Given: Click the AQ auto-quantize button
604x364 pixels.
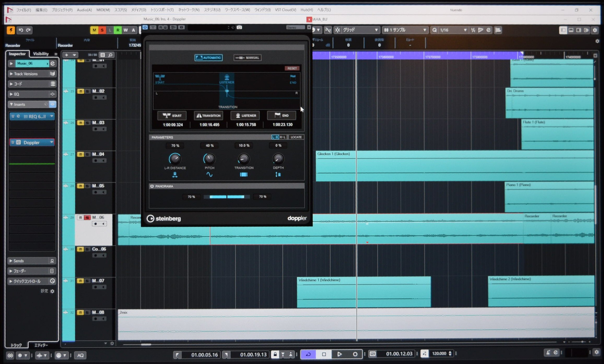Looking at the screenshot, I should pyautogui.click(x=80, y=355).
